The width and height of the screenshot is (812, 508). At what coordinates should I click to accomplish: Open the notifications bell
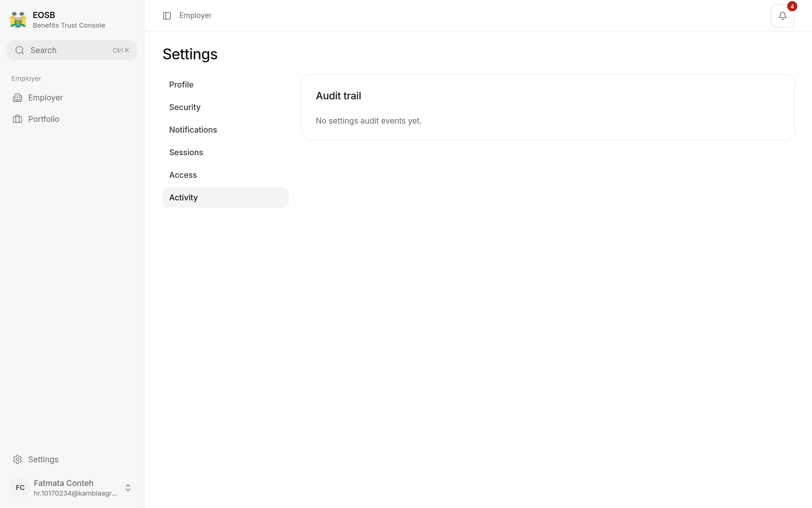point(782,16)
